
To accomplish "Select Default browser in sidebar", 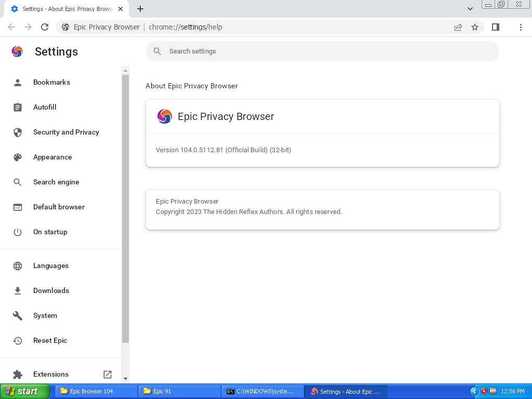I will pyautogui.click(x=60, y=207).
